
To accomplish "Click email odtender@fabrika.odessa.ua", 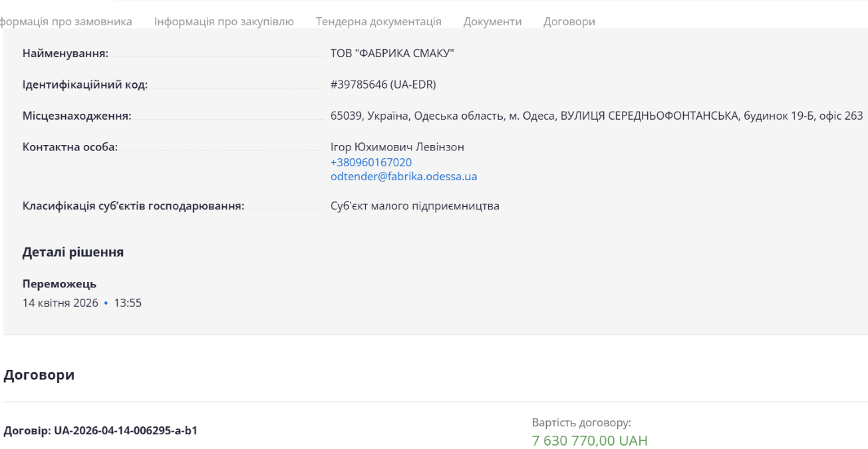I will (403, 177).
